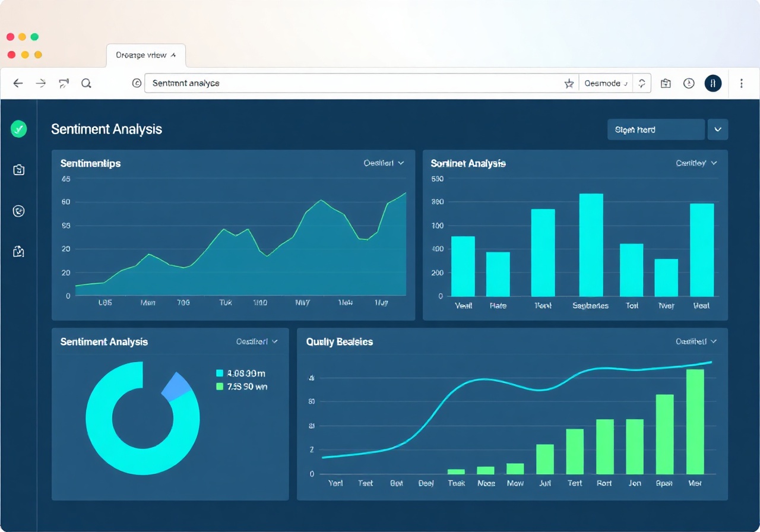
Task: Click the flag icon beside forward arrow
Action: 64,84
